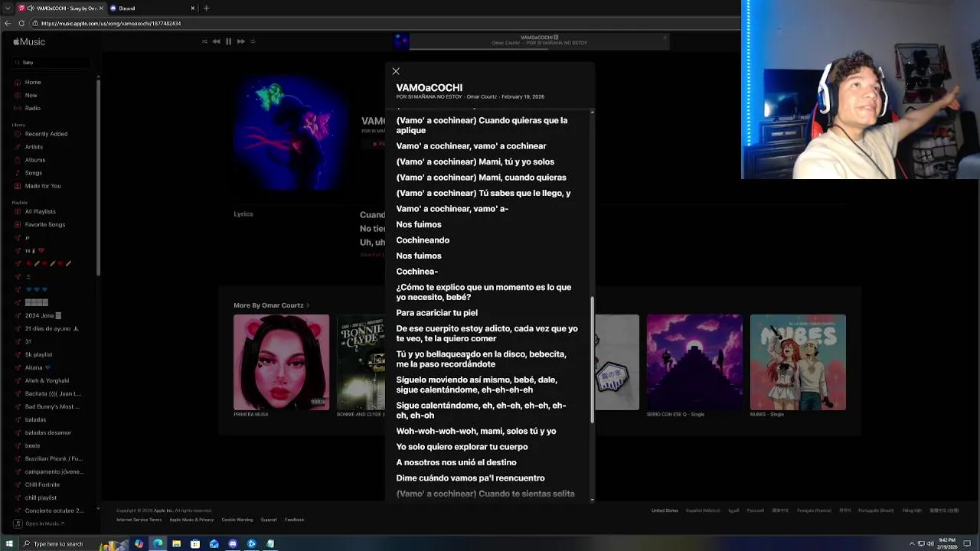Open the File Explorer taskbar icon
980x551 pixels.
pos(176,544)
